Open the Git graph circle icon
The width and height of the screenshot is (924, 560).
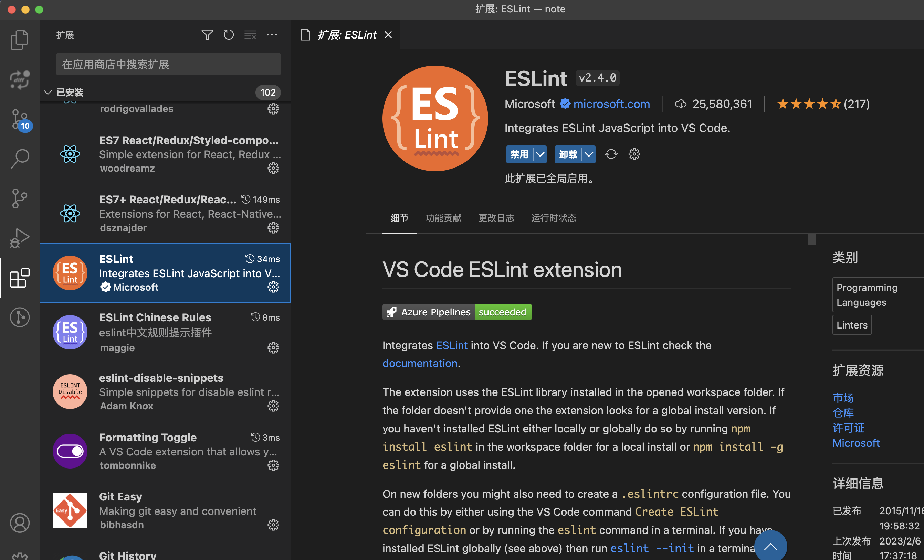(x=20, y=317)
